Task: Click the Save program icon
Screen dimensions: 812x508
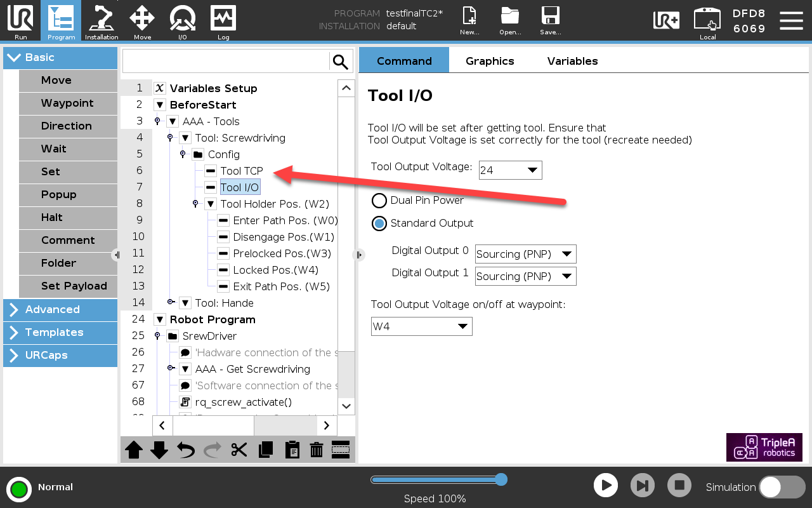Action: click(550, 20)
